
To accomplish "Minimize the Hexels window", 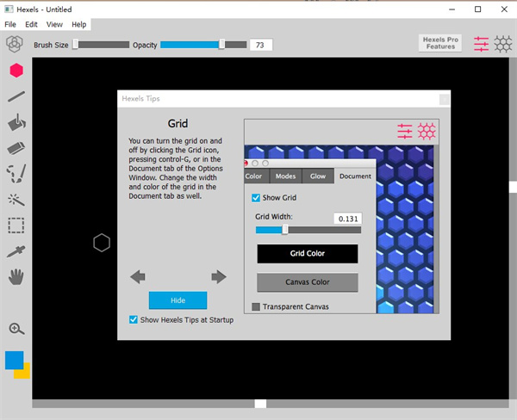I will 452,9.
